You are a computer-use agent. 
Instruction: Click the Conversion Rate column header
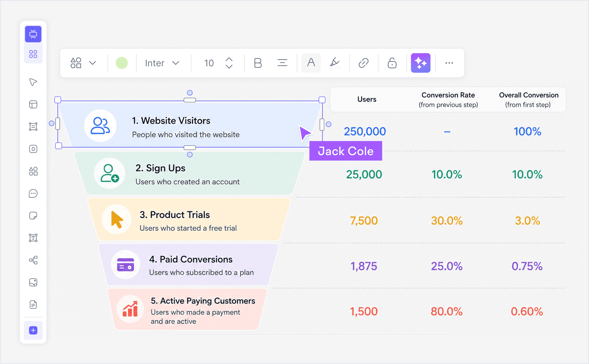(448, 100)
